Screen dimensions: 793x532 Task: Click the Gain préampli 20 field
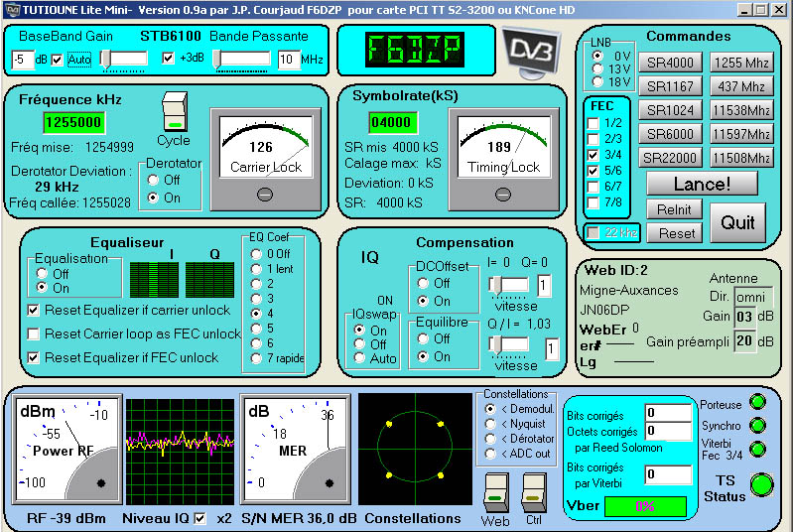tap(744, 340)
